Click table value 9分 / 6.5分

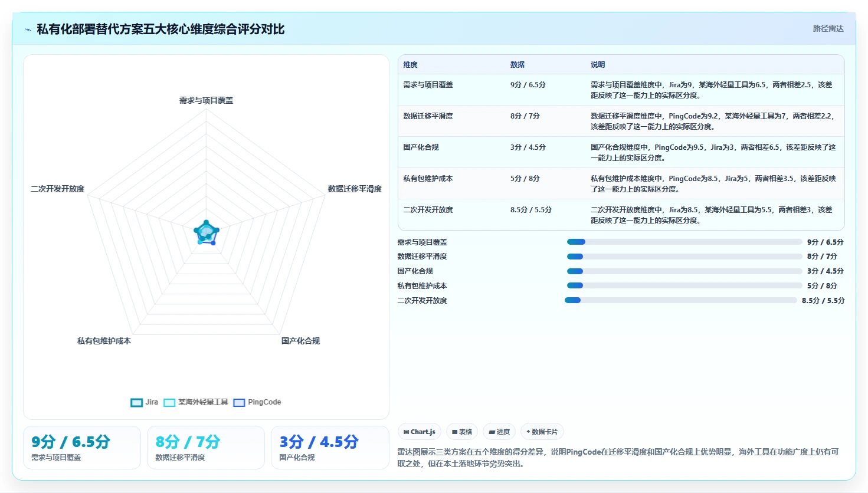pyautogui.click(x=528, y=85)
